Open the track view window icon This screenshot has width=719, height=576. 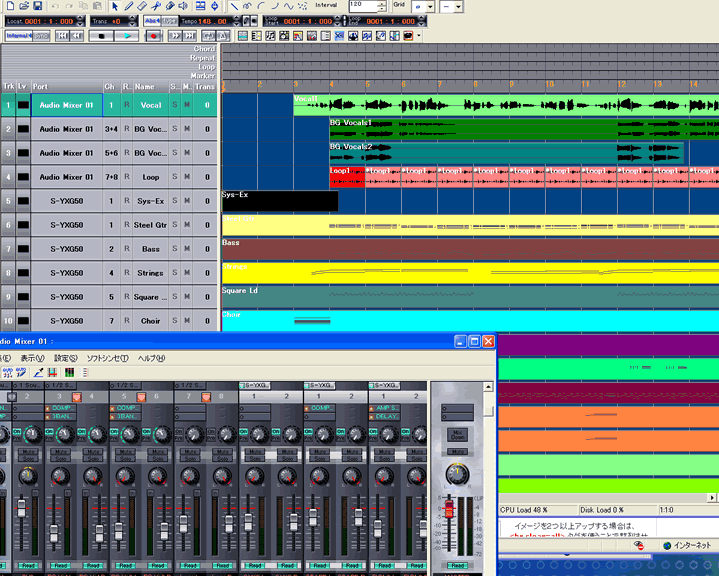coord(243,36)
